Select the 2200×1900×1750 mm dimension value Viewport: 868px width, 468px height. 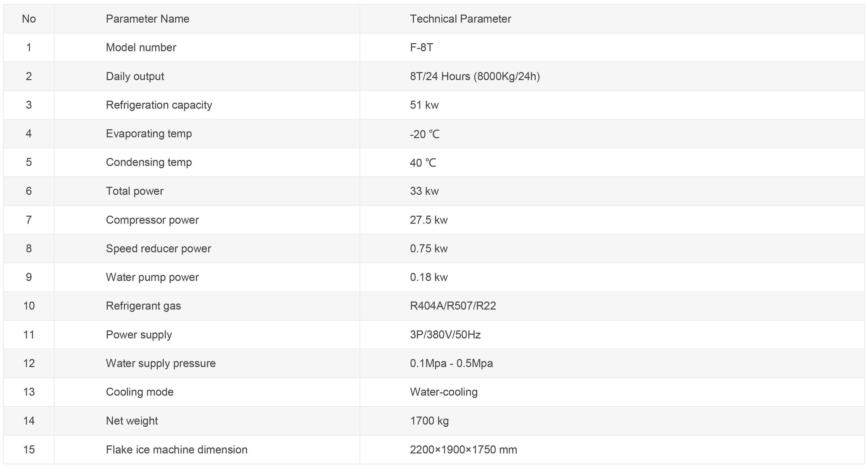pos(463,450)
